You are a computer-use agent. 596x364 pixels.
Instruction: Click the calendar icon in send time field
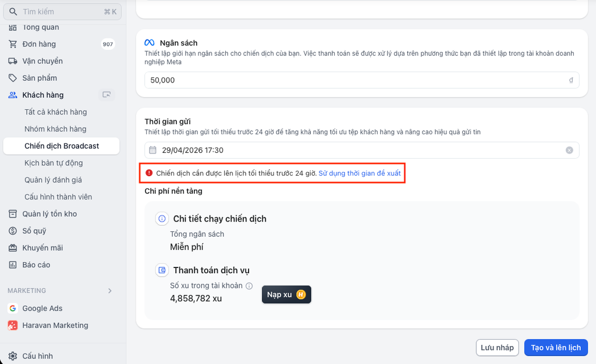(x=153, y=150)
